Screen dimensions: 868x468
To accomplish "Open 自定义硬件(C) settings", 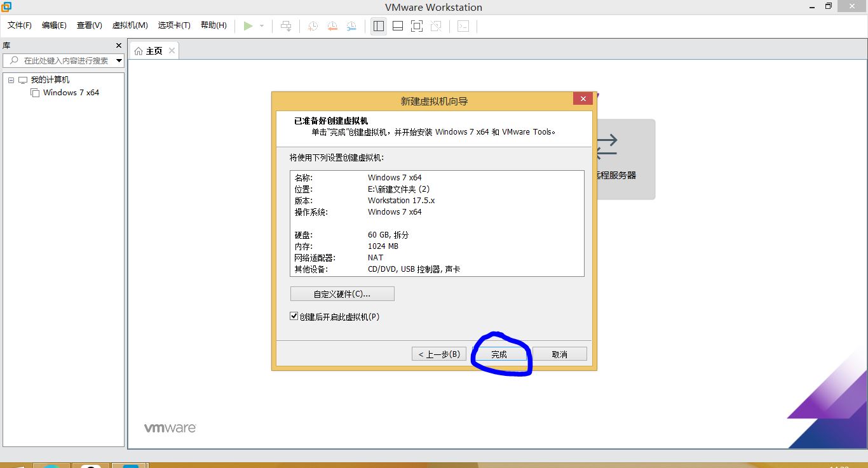I will (342, 293).
